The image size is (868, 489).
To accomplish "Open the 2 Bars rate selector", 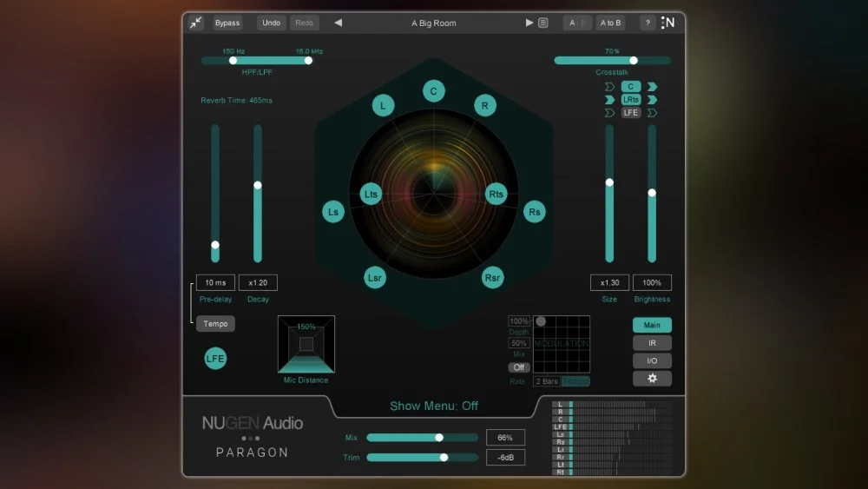I will tap(546, 381).
